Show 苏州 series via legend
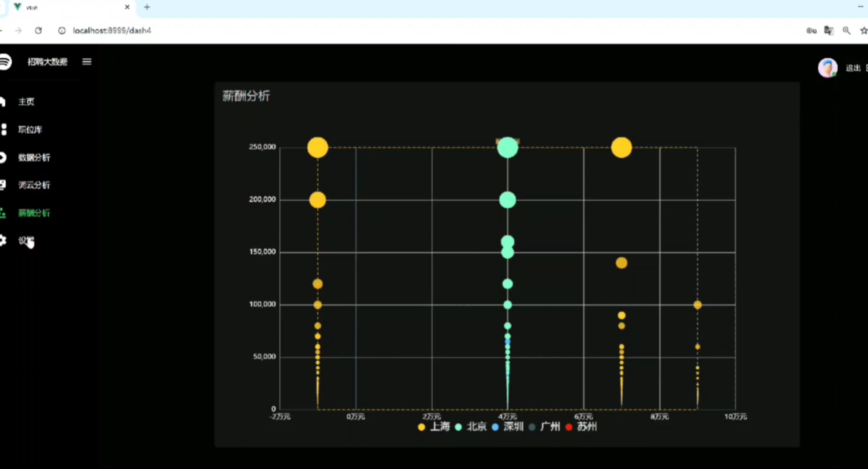The image size is (868, 469). [581, 427]
